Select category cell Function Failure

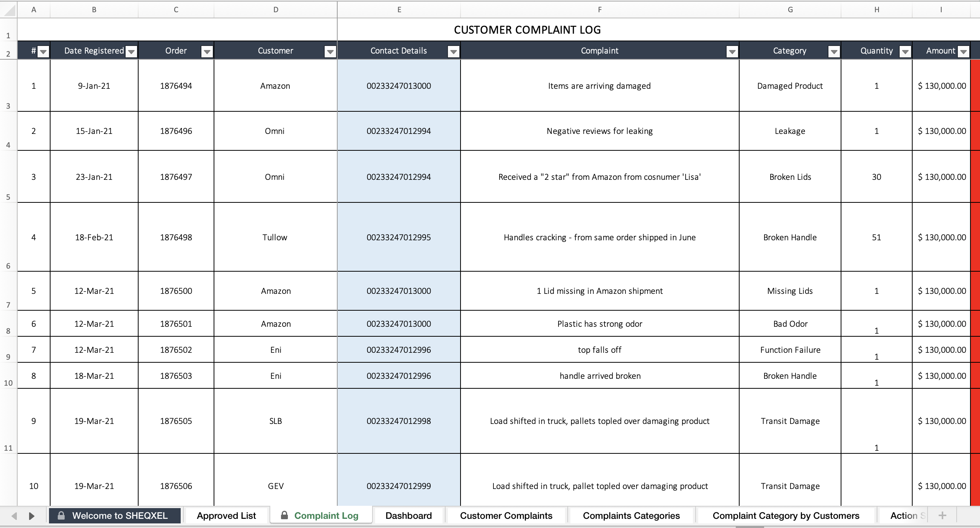pyautogui.click(x=790, y=350)
